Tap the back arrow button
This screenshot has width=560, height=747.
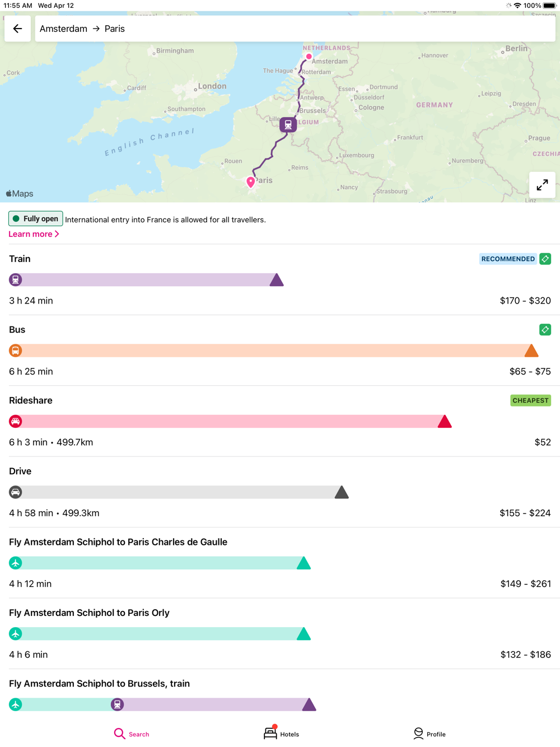point(17,29)
